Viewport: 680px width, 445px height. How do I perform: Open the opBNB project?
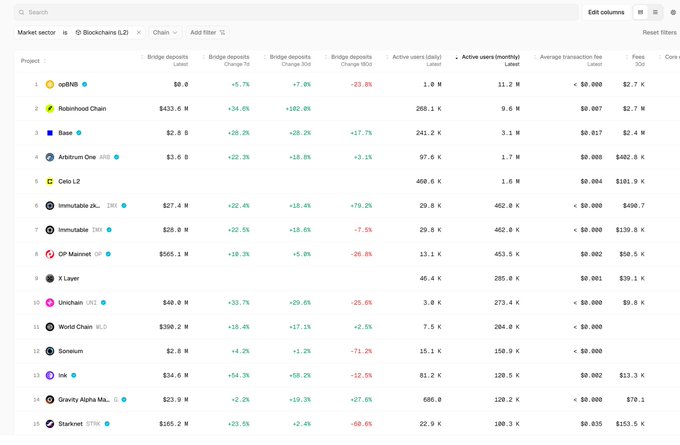pos(68,84)
